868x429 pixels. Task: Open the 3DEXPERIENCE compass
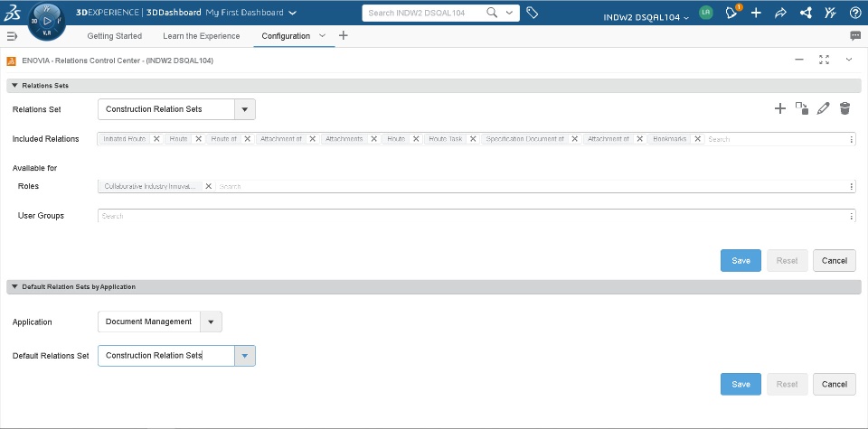coord(47,22)
